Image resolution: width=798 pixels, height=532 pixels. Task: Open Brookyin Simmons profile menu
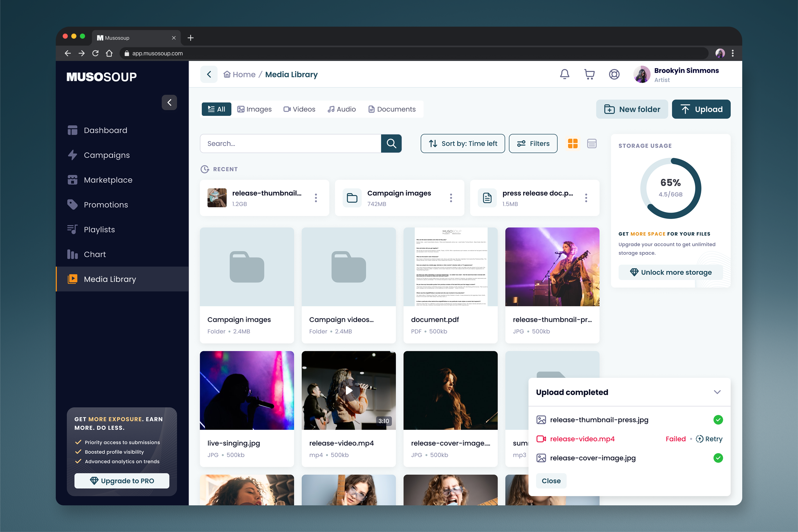(676, 74)
